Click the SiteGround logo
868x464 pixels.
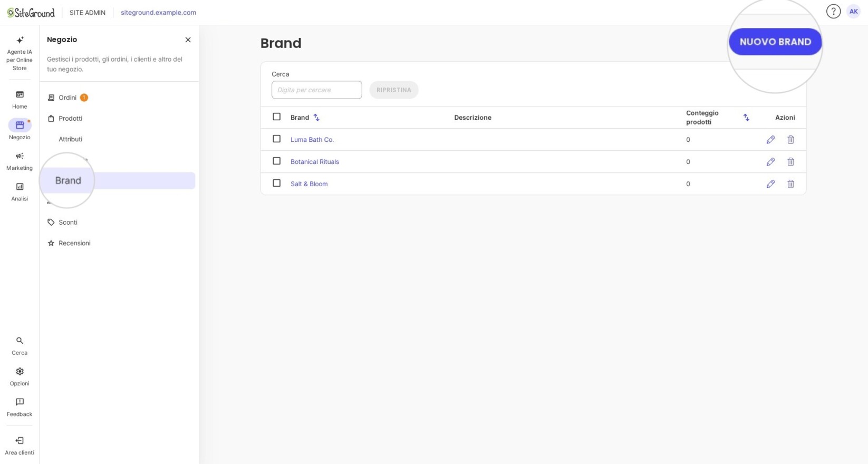coord(31,13)
